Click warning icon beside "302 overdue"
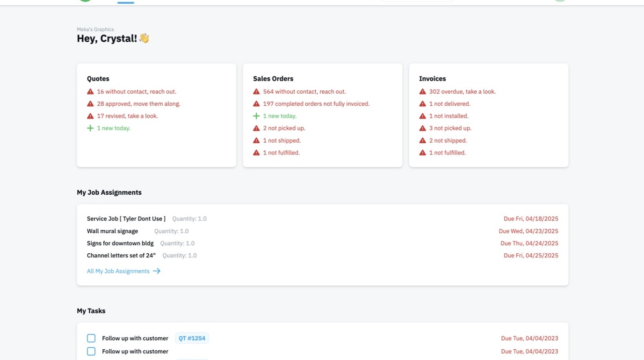 [x=423, y=92]
